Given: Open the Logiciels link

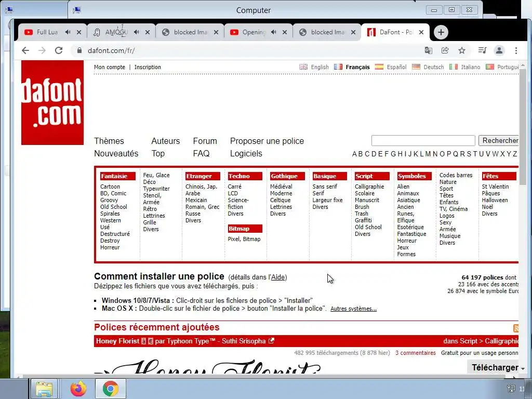Looking at the screenshot, I should 246,153.
